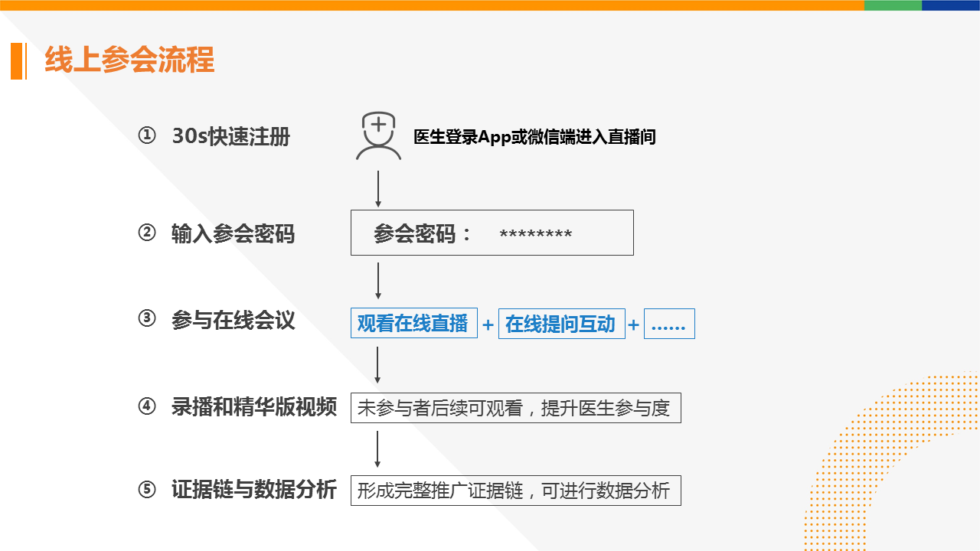Select the 观看在线直播 box

(413, 324)
